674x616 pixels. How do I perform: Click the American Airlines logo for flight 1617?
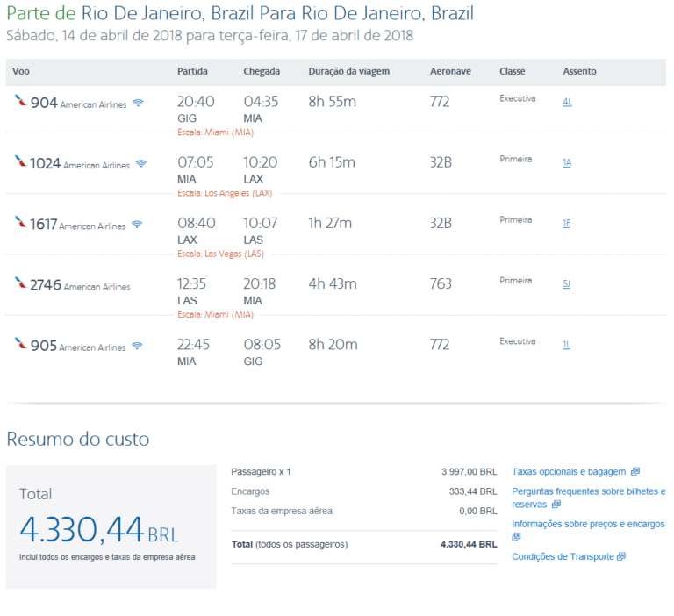click(20, 222)
